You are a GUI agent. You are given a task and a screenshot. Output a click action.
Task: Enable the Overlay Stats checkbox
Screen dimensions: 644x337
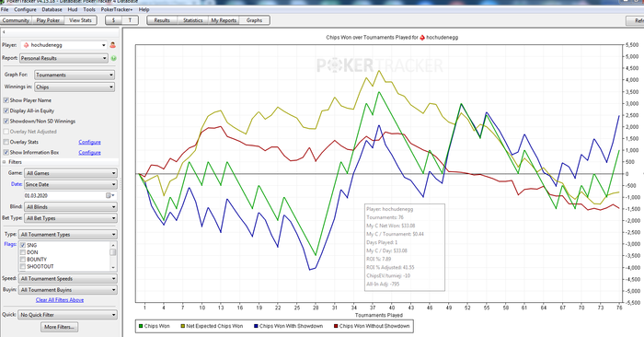point(6,142)
